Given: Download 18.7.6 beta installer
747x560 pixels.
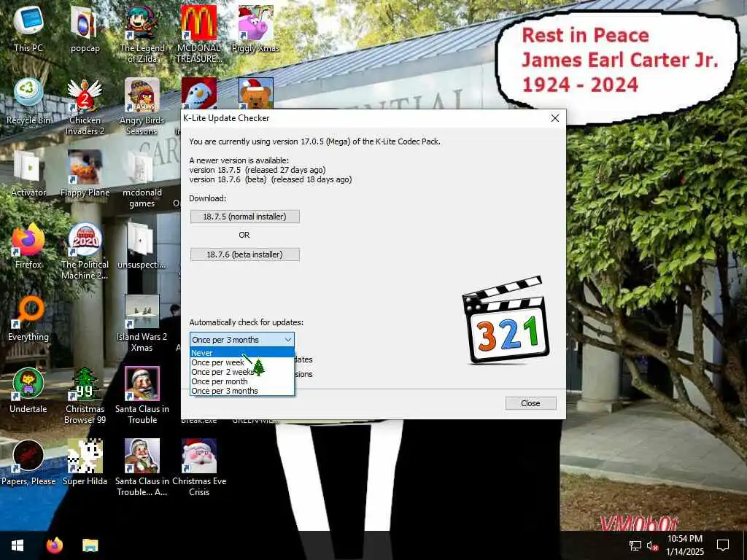Looking at the screenshot, I should (245, 254).
